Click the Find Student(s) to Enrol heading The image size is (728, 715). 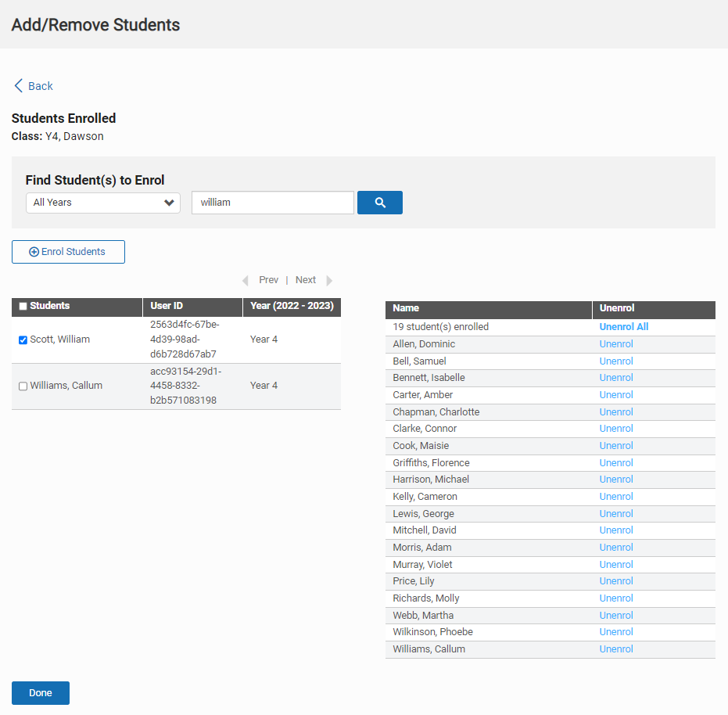pyautogui.click(x=95, y=180)
